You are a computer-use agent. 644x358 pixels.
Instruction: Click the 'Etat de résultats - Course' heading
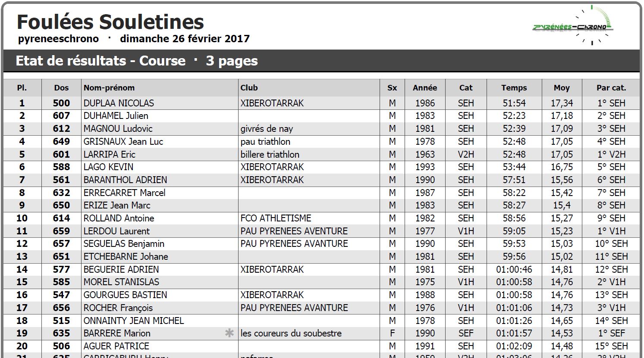pyautogui.click(x=101, y=61)
